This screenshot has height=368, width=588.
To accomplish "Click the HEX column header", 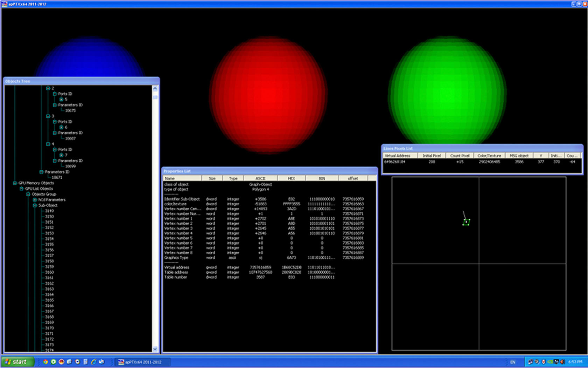I will coord(291,178).
